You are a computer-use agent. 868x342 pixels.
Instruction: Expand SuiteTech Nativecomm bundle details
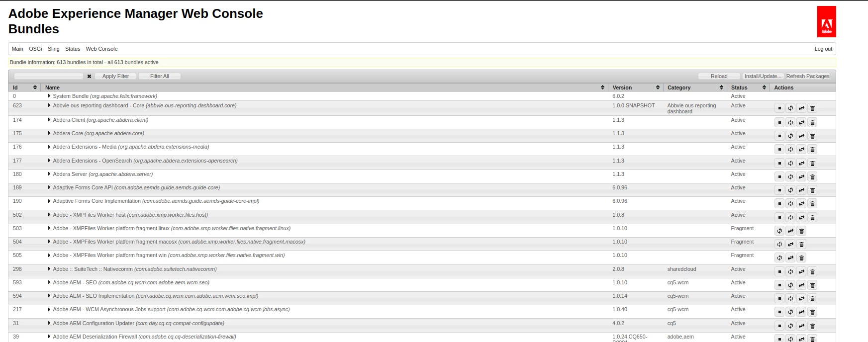[x=49, y=269]
